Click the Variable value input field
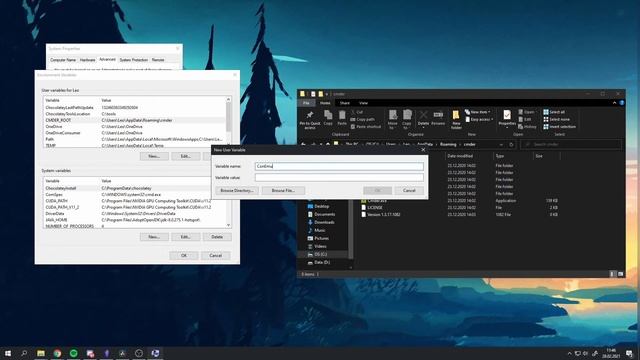This screenshot has height=360, width=640. (339, 178)
